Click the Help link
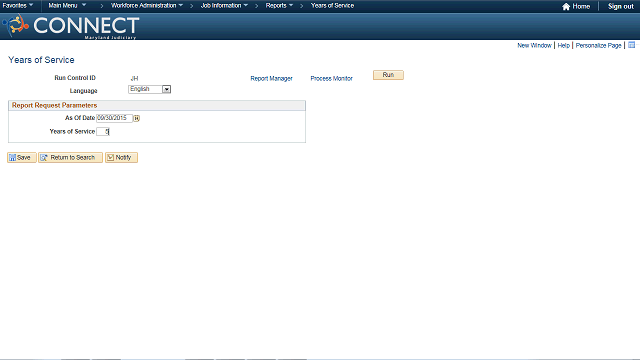Screen dimensions: 640x360 coord(563,45)
